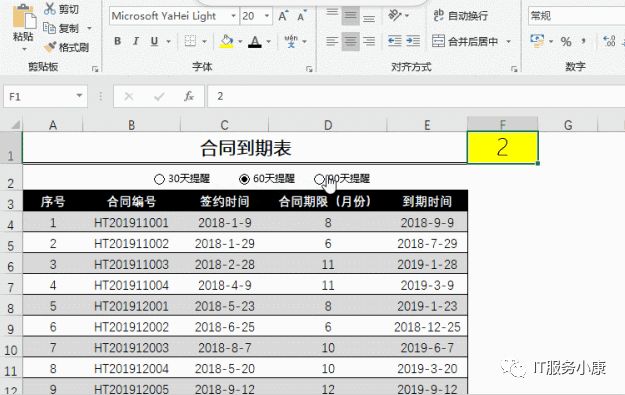Toggle Bold formatting
625x395 pixels.
click(x=117, y=41)
